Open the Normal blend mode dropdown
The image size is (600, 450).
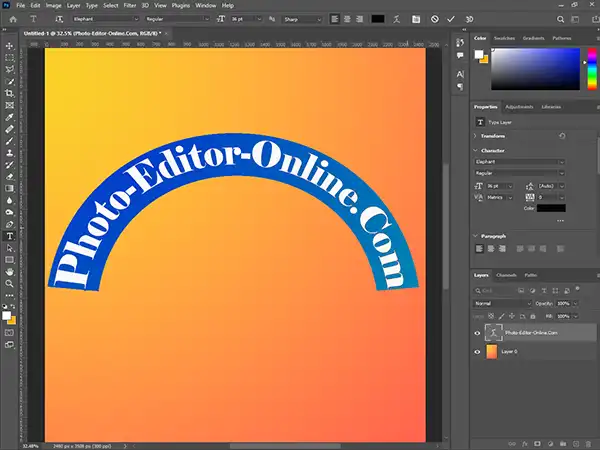tap(502, 303)
